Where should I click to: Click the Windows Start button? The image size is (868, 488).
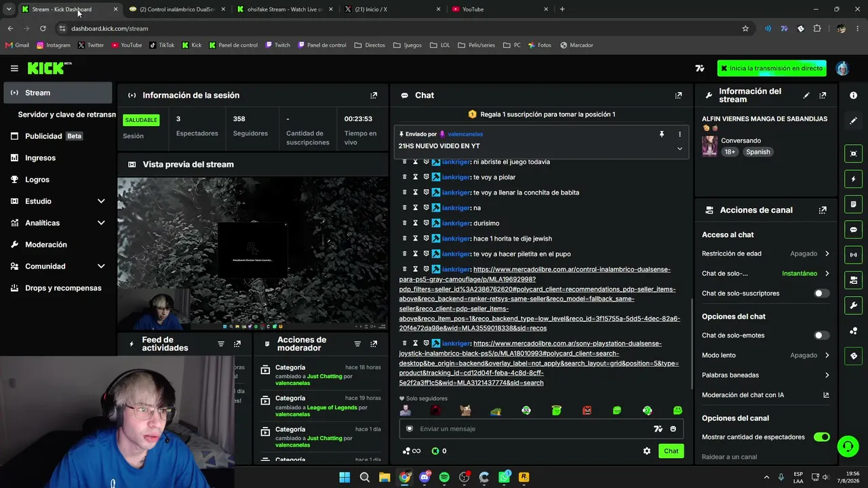tap(344, 477)
